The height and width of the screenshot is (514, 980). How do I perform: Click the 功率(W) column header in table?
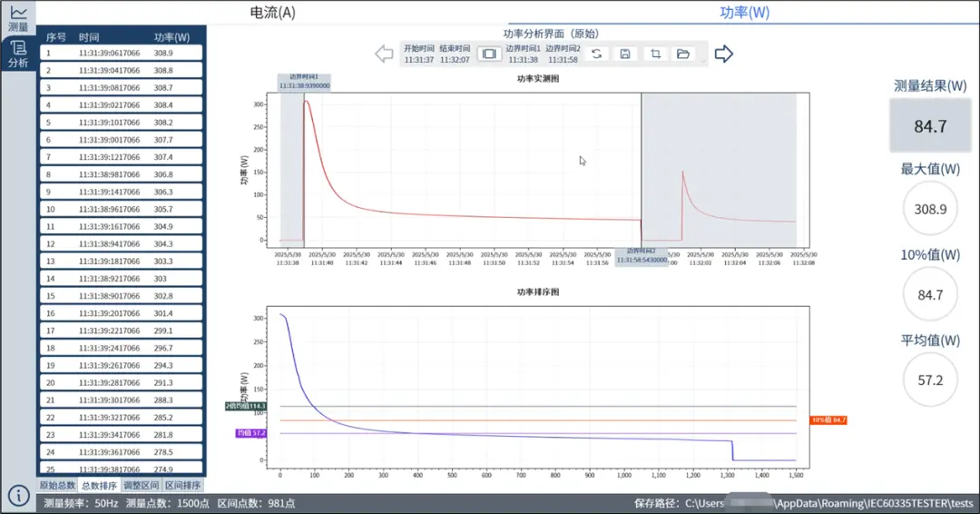pos(171,37)
